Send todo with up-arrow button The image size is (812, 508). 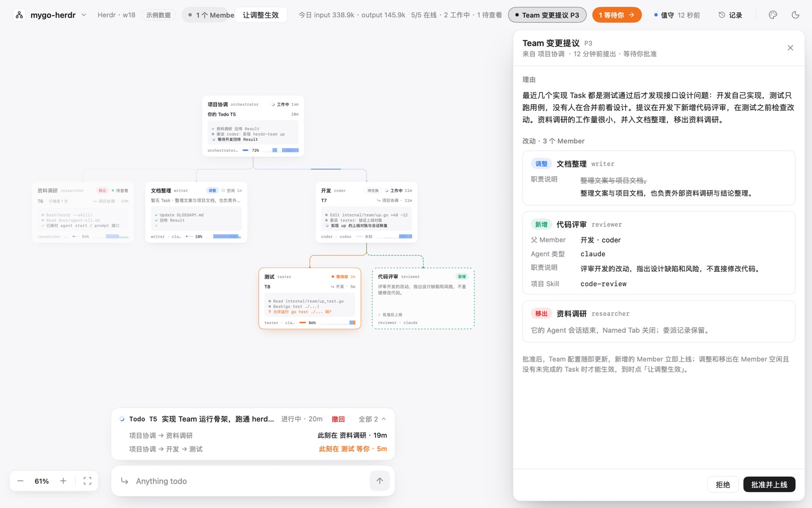pyautogui.click(x=380, y=481)
